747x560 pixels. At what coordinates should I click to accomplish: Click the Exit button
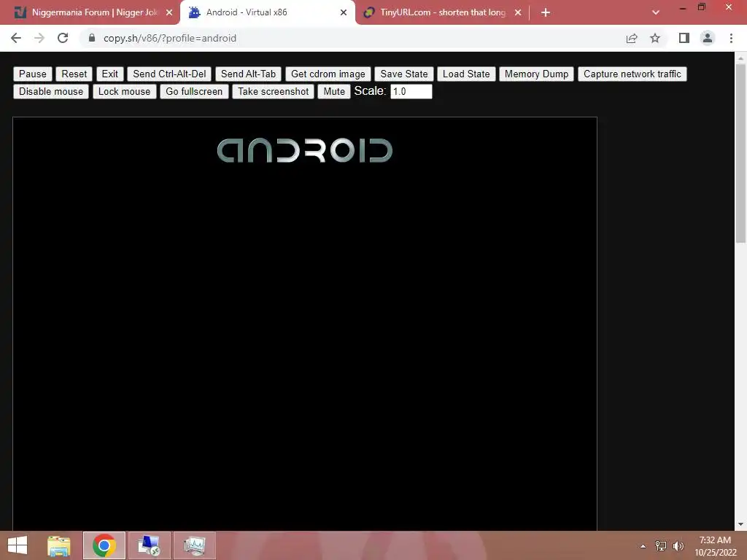(x=109, y=74)
